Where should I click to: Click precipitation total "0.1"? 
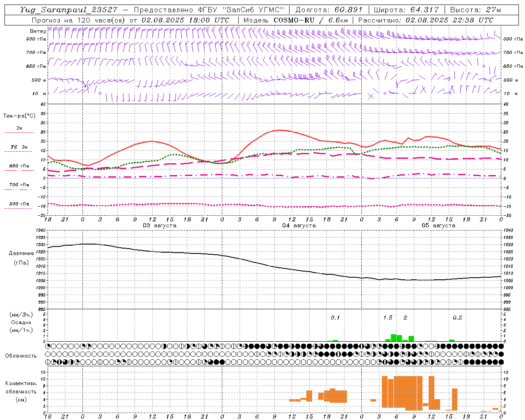coord(336,318)
